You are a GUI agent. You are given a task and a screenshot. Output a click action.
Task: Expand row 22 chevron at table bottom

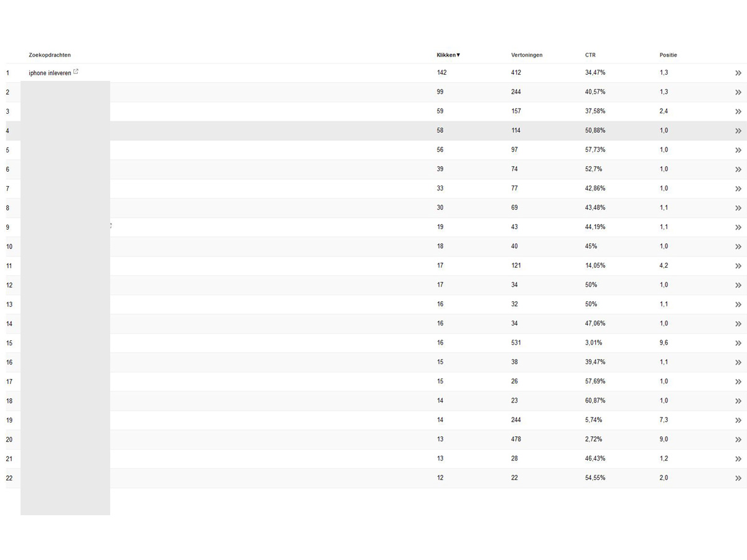(x=738, y=478)
